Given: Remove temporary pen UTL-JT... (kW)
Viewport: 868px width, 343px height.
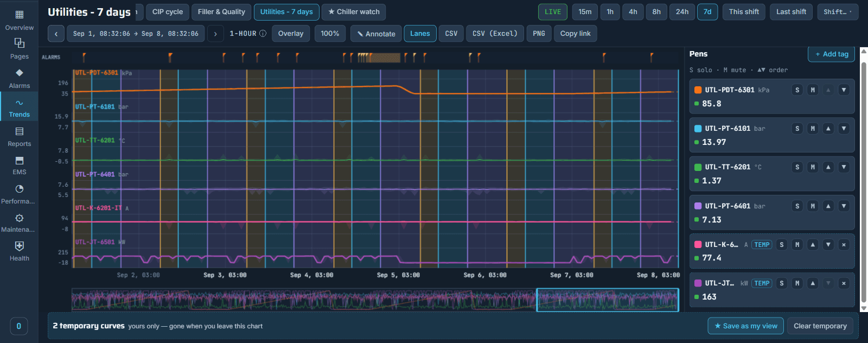Looking at the screenshot, I should pyautogui.click(x=844, y=283).
